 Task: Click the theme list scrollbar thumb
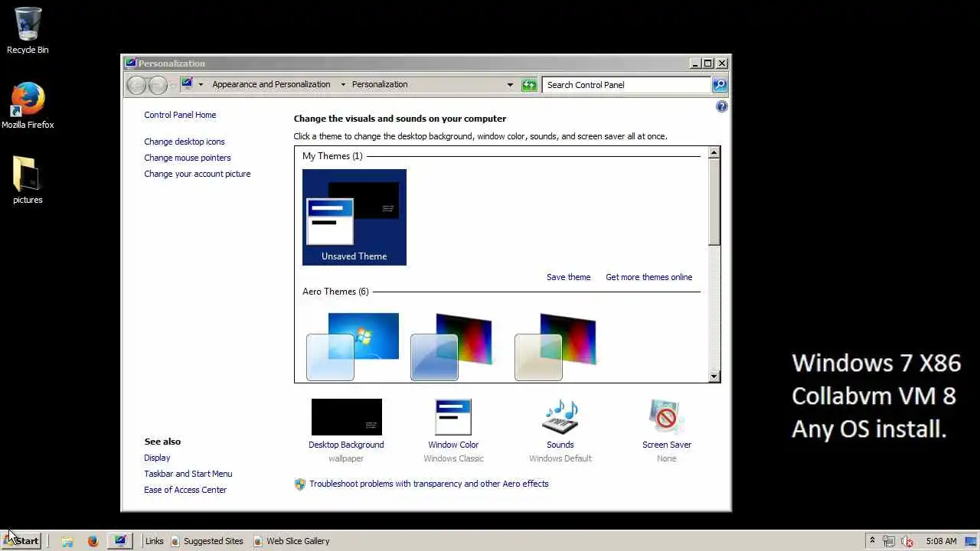pos(714,202)
